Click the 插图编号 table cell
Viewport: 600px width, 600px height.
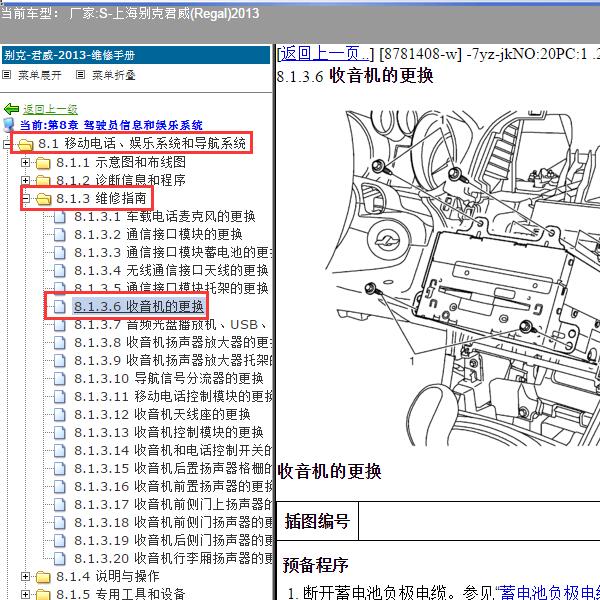point(317,521)
